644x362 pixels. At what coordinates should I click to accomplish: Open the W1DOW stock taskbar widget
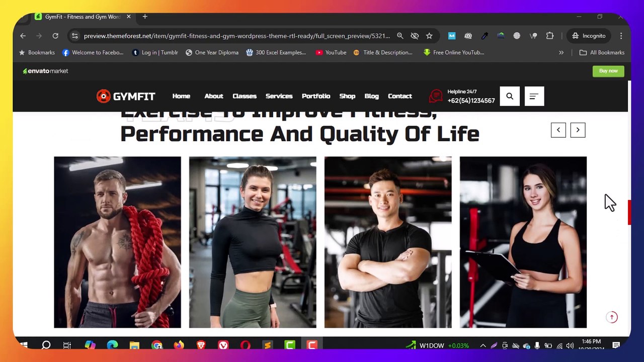coord(438,345)
